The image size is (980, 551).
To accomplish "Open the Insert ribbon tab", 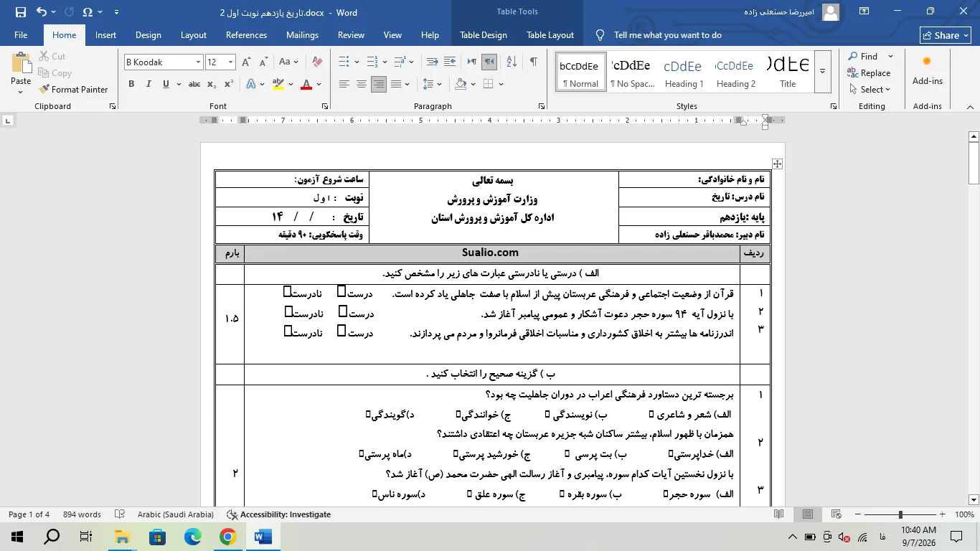I will [105, 35].
